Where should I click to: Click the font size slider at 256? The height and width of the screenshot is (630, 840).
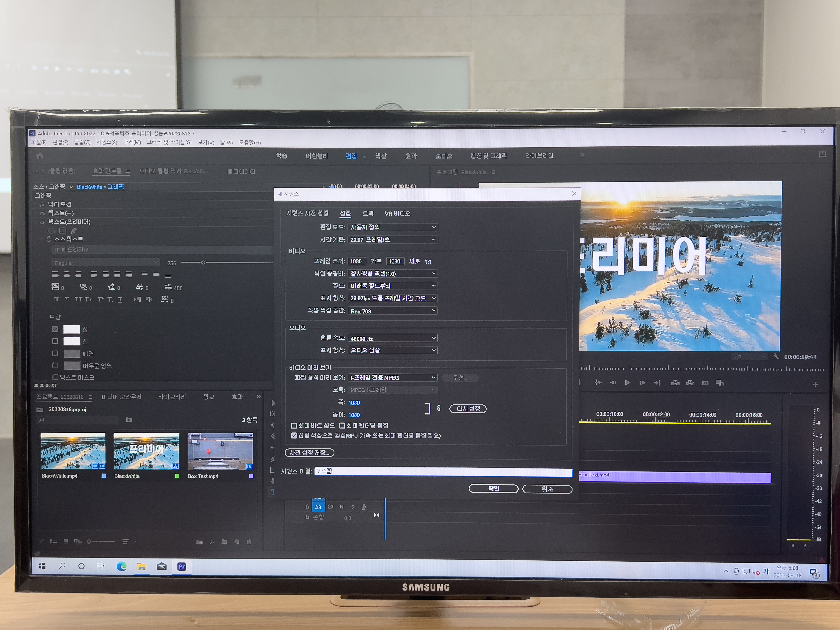click(x=203, y=262)
